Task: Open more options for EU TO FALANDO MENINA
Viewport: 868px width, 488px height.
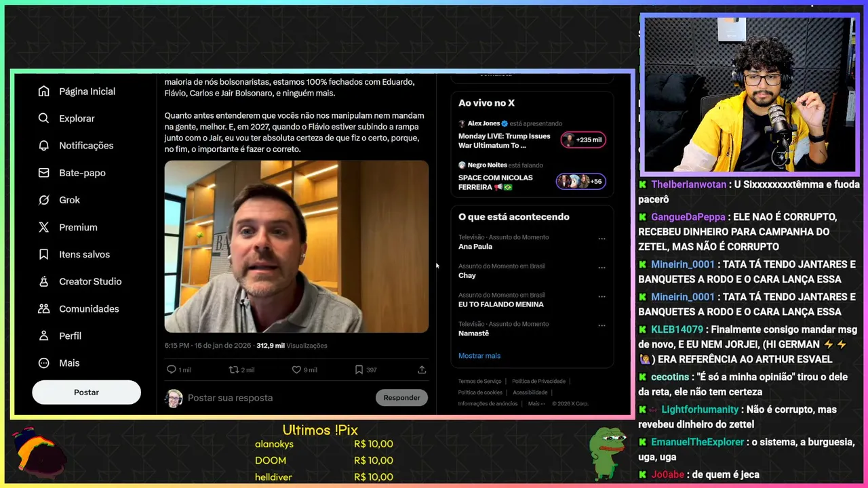Action: pyautogui.click(x=601, y=296)
